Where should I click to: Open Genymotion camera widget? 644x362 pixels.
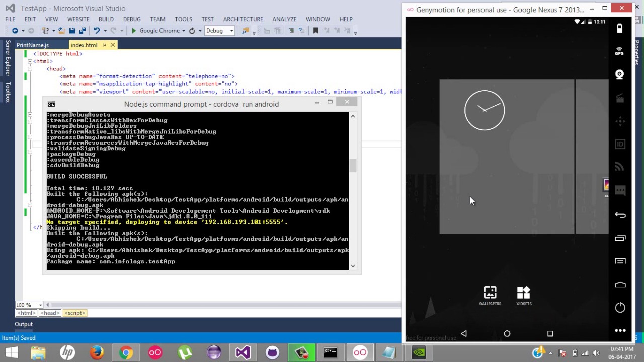[x=620, y=75]
